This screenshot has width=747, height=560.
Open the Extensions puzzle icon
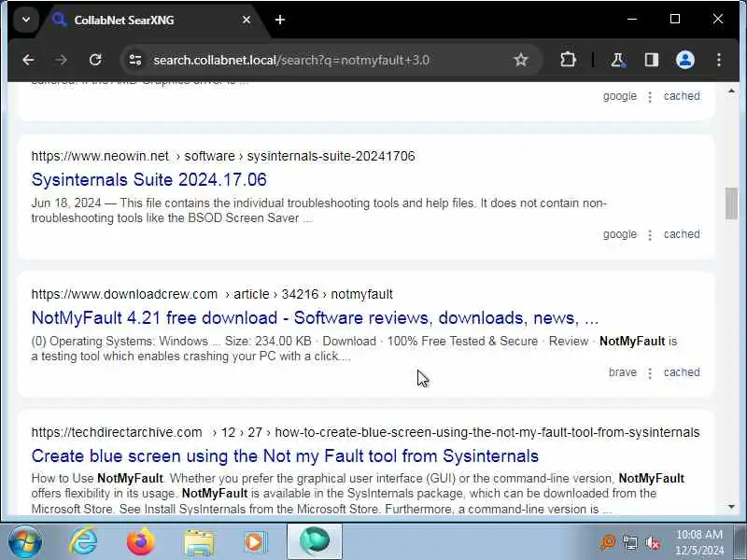568,60
